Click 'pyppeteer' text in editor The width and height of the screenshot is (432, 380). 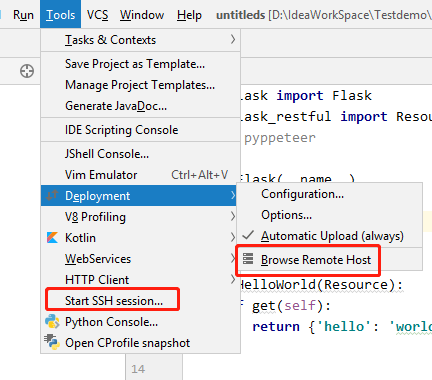click(x=280, y=138)
